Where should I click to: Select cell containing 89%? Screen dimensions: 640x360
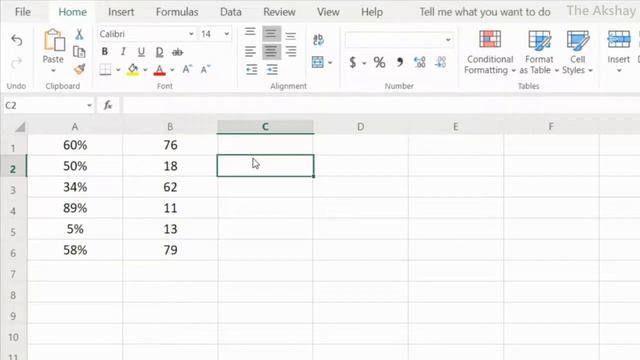[75, 208]
